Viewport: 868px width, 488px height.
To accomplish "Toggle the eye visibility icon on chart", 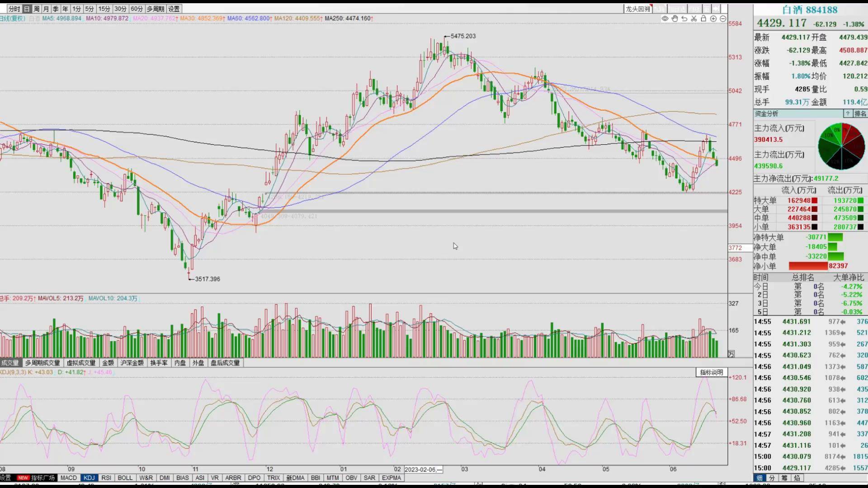I will (x=665, y=19).
